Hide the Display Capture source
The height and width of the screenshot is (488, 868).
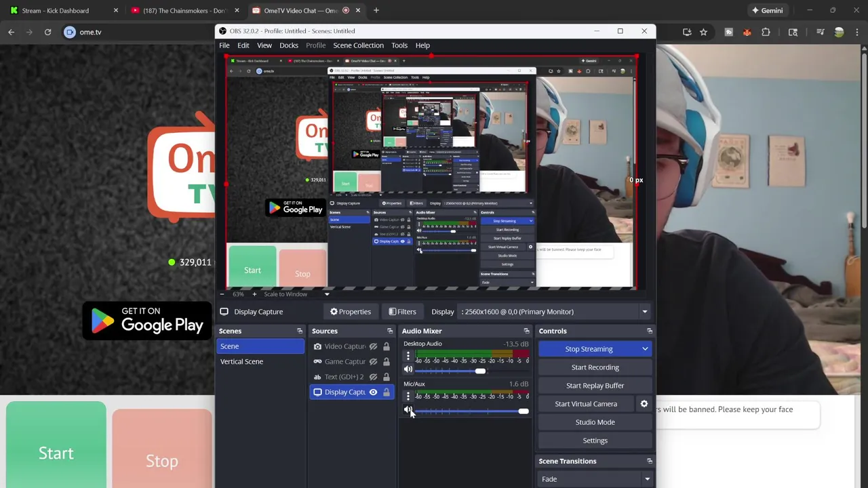click(373, 392)
